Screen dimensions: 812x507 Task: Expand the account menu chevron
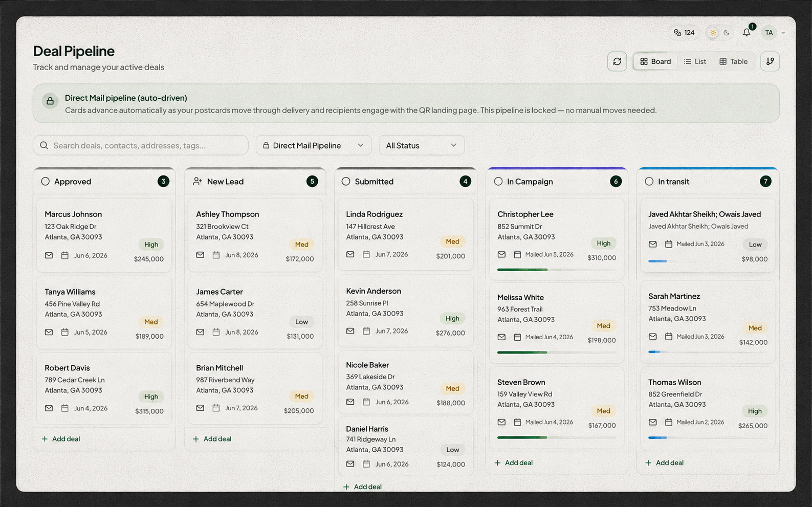coord(783,33)
